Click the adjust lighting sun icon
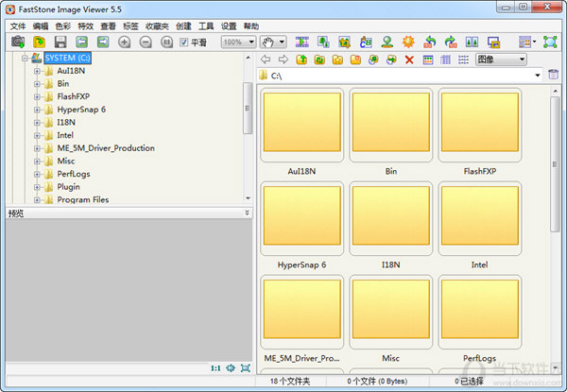 (408, 42)
